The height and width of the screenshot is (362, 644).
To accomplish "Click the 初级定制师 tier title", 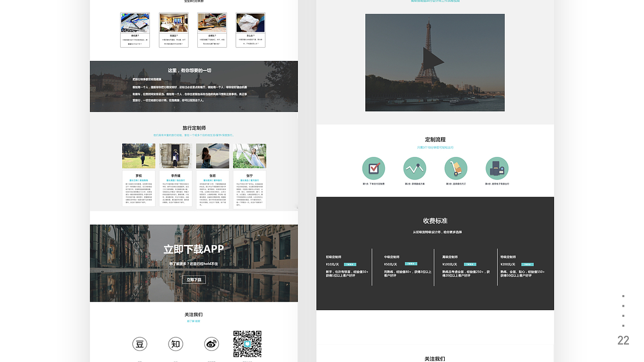I will 334,257.
